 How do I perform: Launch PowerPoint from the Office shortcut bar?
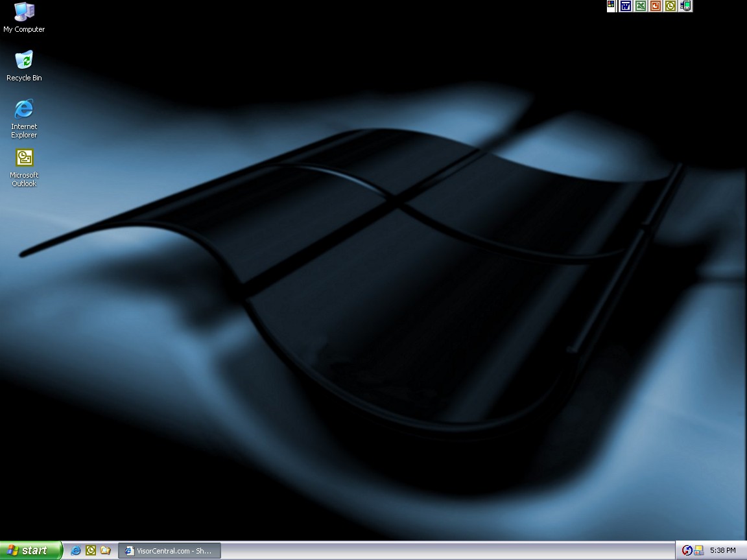coord(656,6)
